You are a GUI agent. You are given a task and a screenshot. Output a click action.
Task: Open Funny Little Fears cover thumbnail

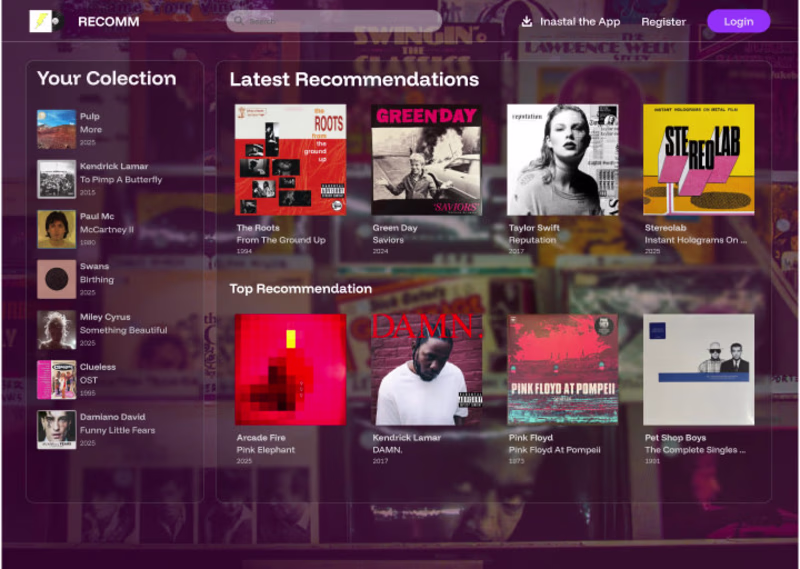[x=57, y=430]
